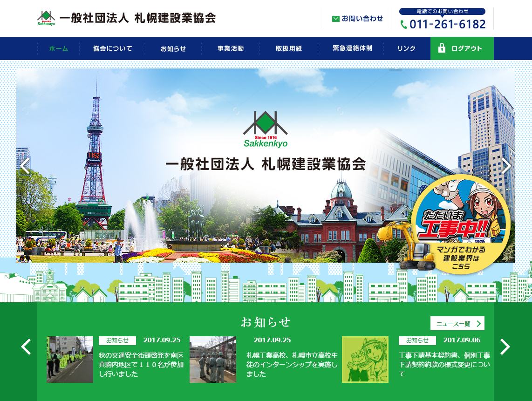This screenshot has width=532, height=401.
Task: Click the ニュース一覧 button
Action: tap(457, 323)
